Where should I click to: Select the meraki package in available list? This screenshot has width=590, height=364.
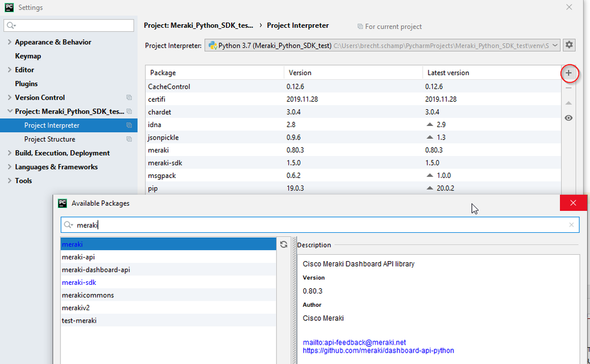tap(168, 244)
